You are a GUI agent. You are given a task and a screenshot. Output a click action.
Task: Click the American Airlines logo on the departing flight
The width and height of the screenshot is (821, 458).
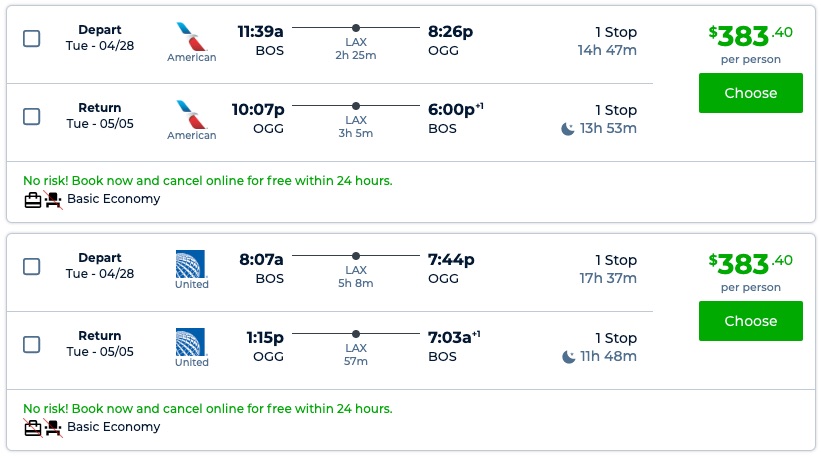[191, 37]
